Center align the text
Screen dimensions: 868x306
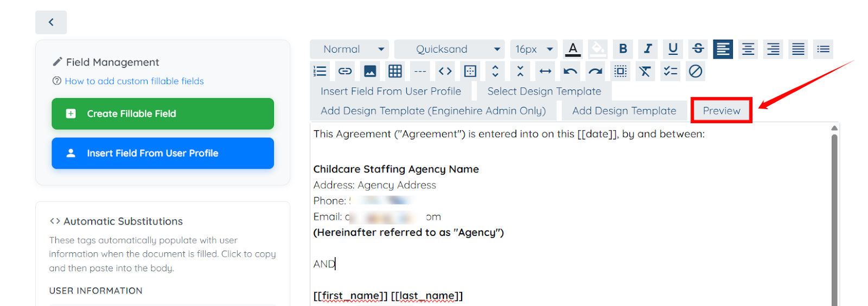point(748,49)
